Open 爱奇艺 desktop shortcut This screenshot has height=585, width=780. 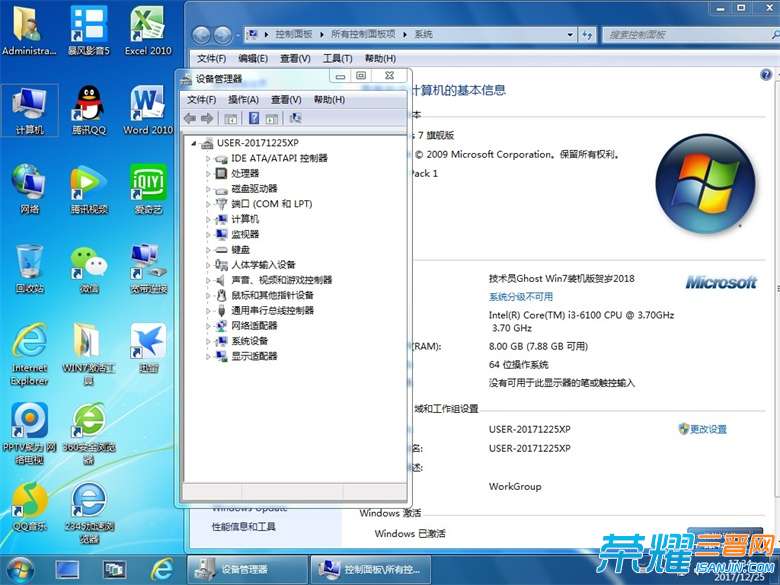148,189
